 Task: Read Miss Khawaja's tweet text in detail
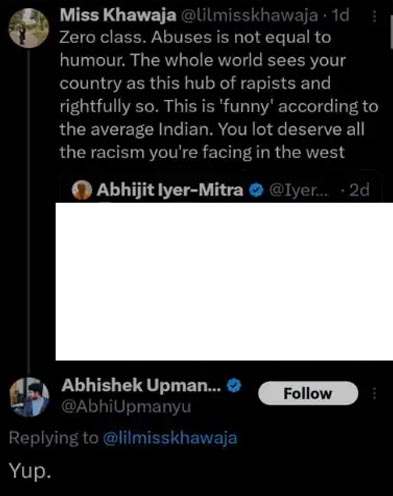tap(219, 95)
